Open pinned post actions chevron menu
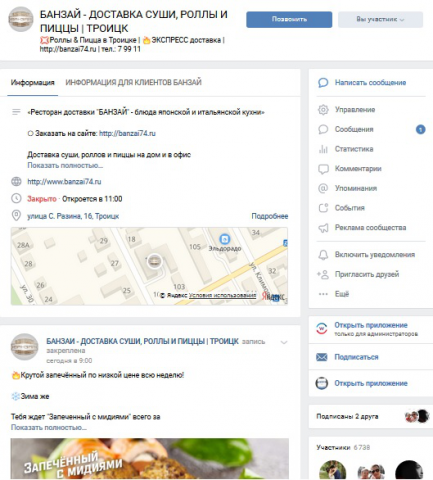The height and width of the screenshot is (480, 433). (x=284, y=342)
